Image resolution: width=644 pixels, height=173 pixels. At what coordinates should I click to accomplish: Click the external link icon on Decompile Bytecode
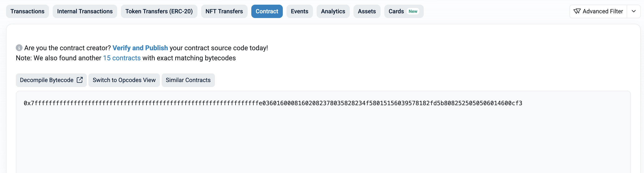point(80,80)
